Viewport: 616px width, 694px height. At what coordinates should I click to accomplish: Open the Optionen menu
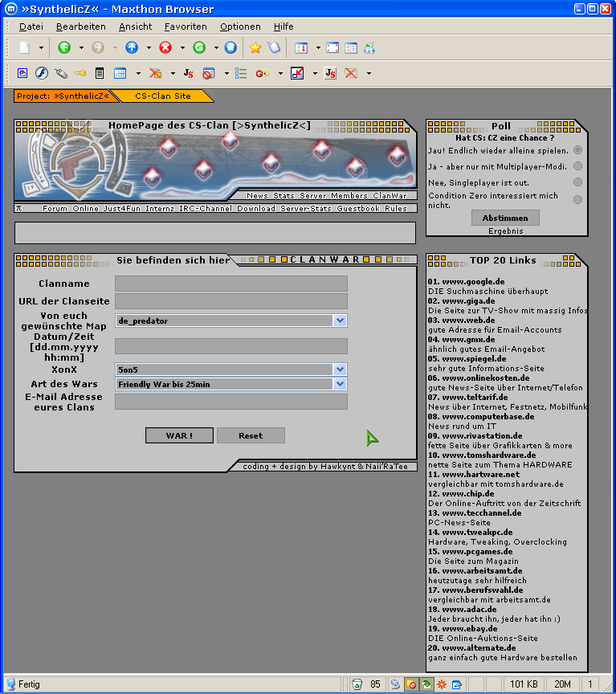240,27
